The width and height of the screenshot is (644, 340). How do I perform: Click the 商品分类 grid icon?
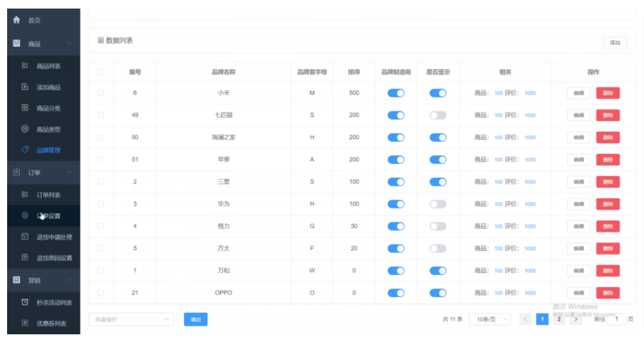(x=25, y=108)
